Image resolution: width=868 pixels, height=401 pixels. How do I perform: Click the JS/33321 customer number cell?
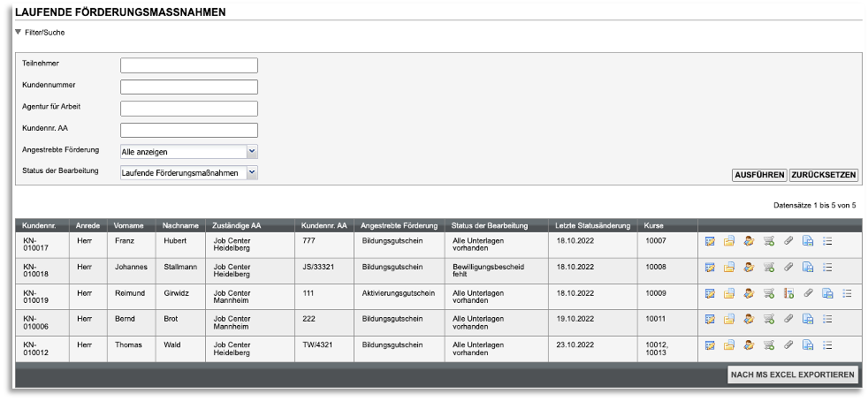319,267
